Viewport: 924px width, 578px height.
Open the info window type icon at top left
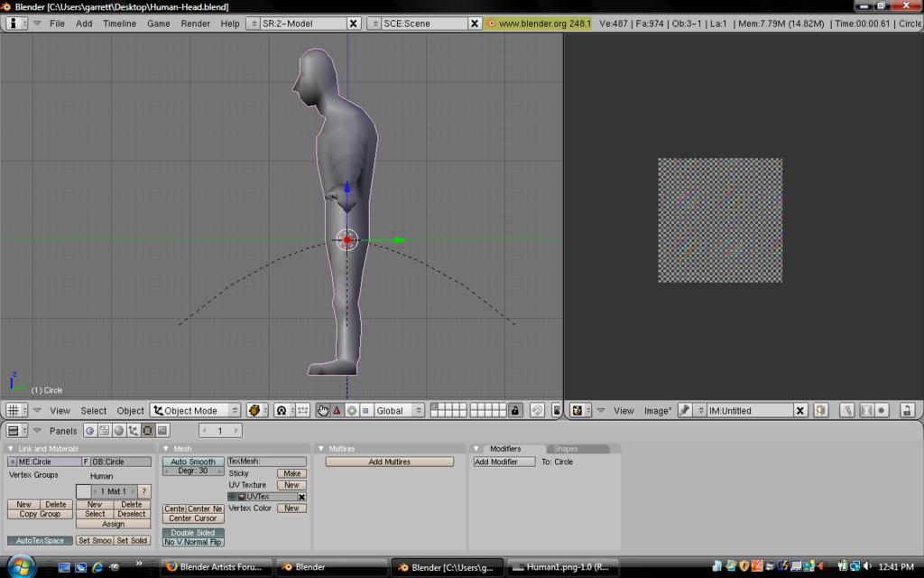16,23
